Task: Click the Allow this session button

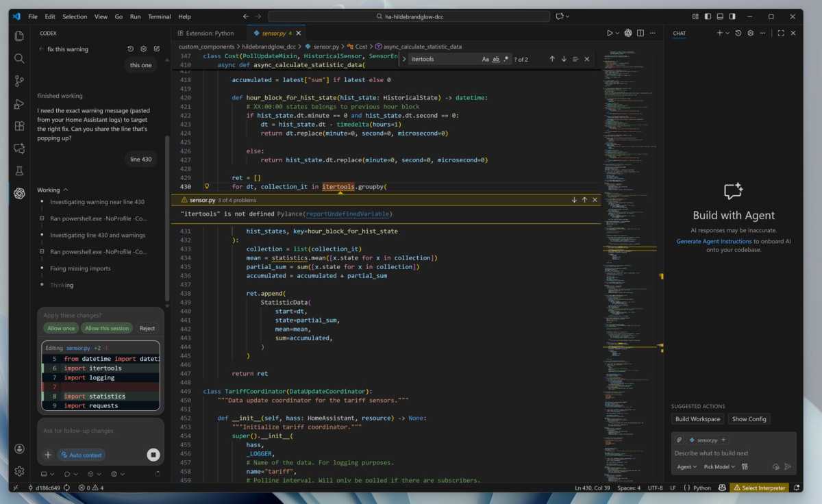Action: 107,328
